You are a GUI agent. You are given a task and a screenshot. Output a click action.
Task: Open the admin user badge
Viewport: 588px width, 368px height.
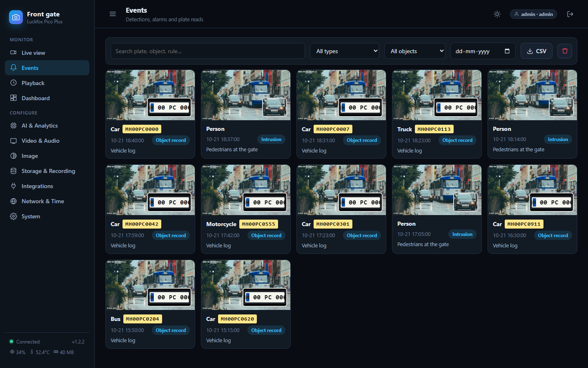[533, 14]
